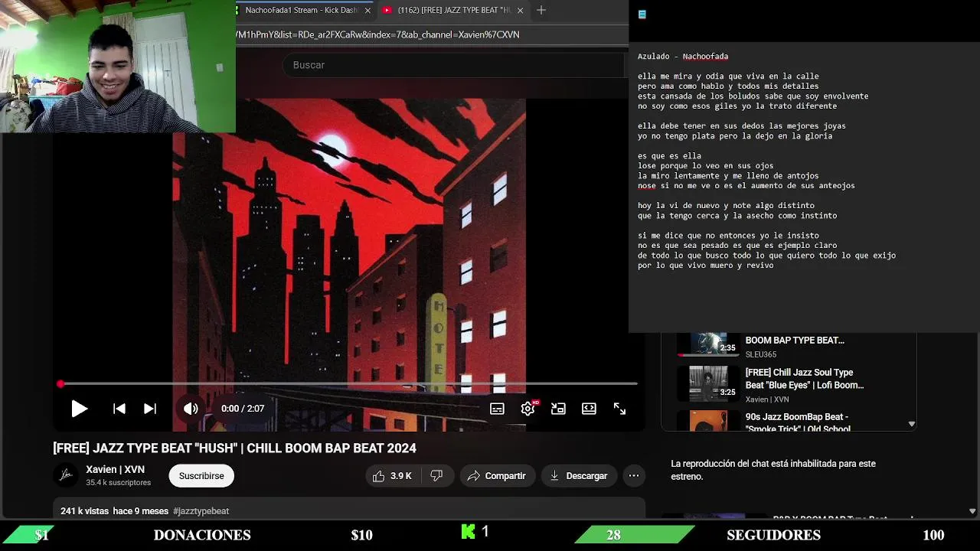Click the 0:00 / 2:07 time display

[x=243, y=409]
